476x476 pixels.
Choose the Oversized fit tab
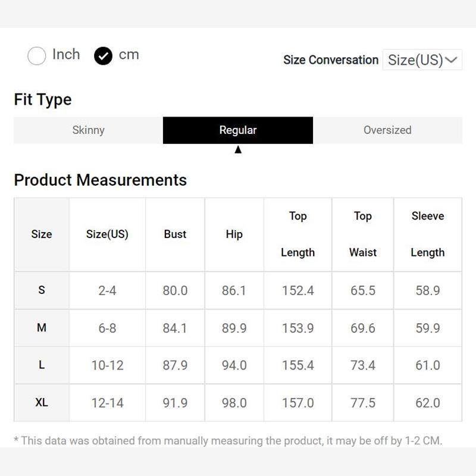[x=387, y=130]
